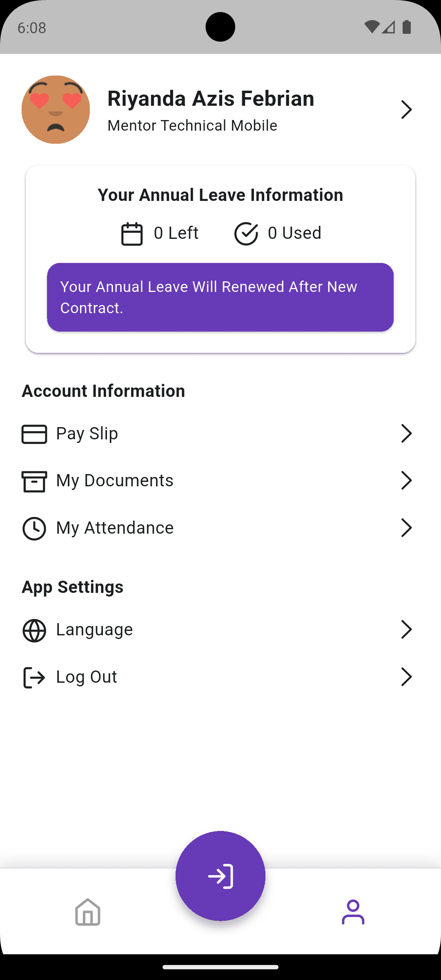Click the Log Out door icon
Screen dimensions: 441x980
point(34,678)
